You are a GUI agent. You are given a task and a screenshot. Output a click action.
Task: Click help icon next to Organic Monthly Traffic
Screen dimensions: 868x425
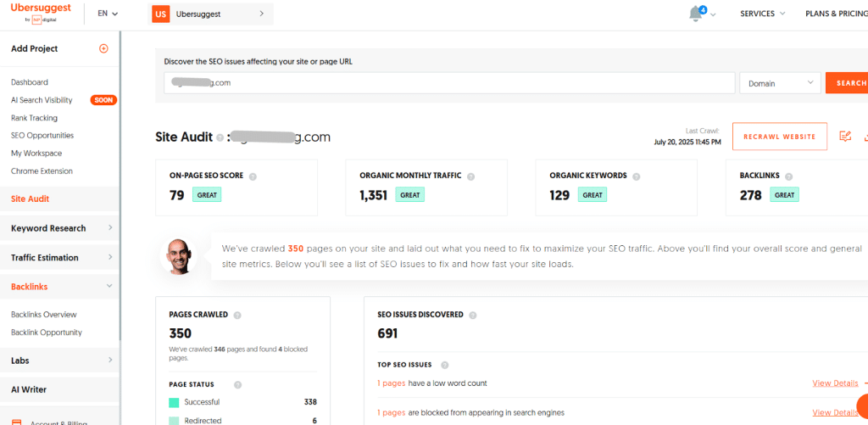coord(470,176)
